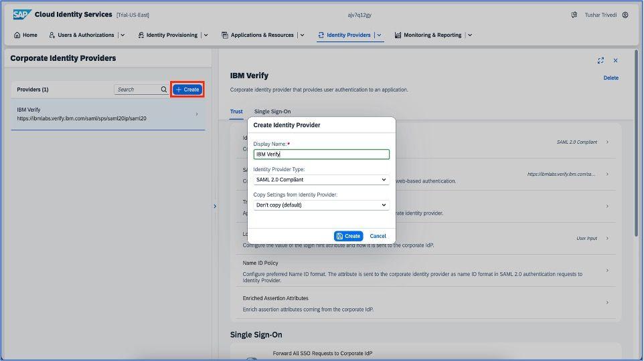Screen dimensions: 644x361
Task: Open the user profile avatar icon
Action: pos(625,15)
